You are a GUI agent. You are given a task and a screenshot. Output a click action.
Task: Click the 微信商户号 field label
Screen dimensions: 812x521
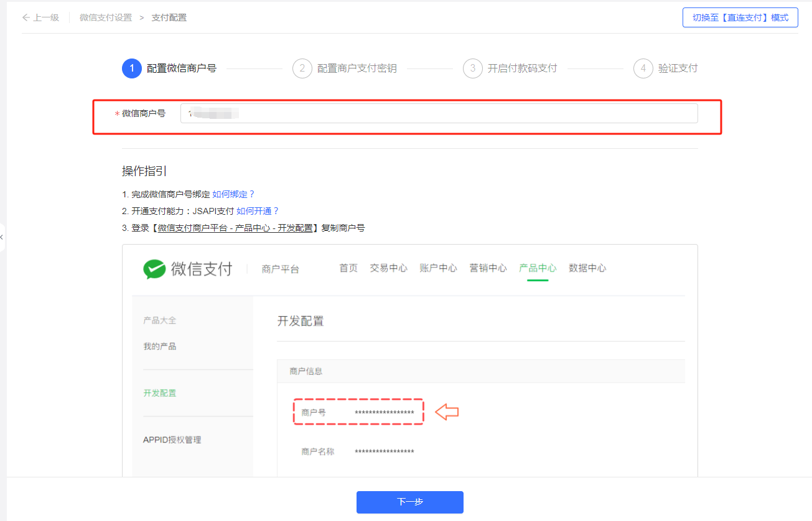[x=144, y=113]
